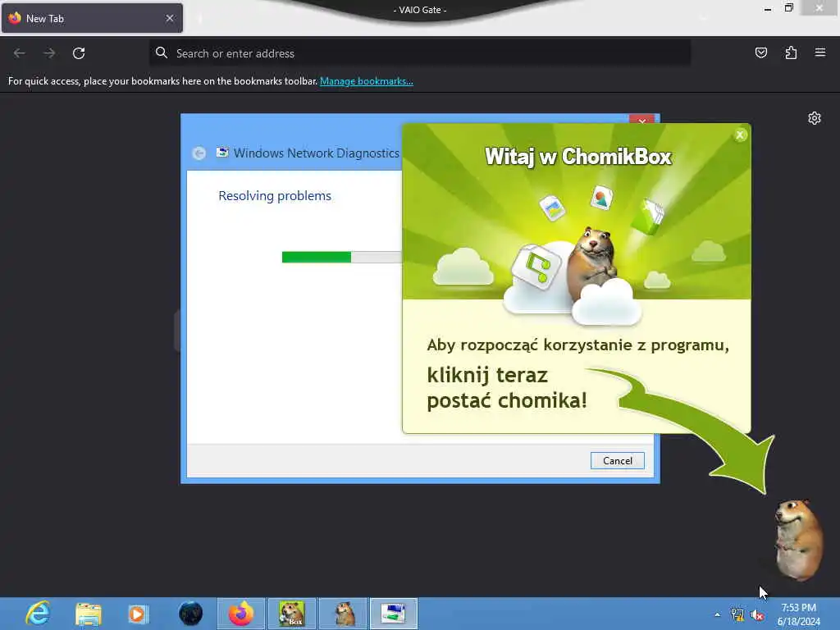Open the taskbar clock showing 7:53 PM
The width and height of the screenshot is (840, 630).
pyautogui.click(x=798, y=614)
